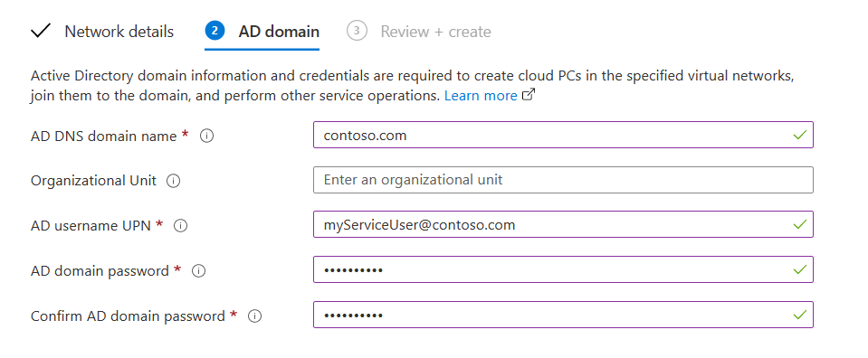
Task: Click green validation check in AD domain password field
Action: pos(799,270)
